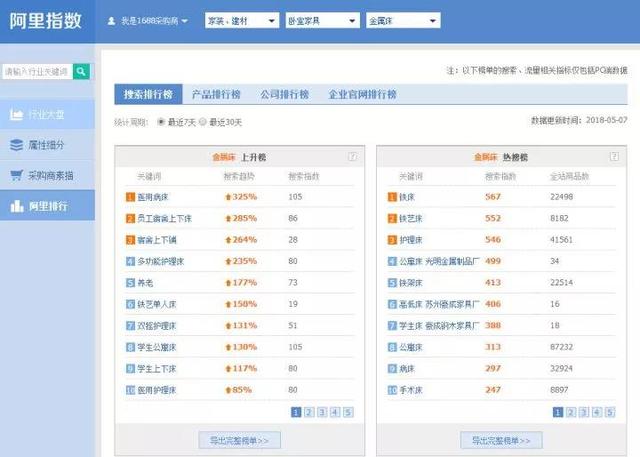Open 采购商素描 in the sidebar
Viewport: 640px width, 457px height.
click(x=47, y=175)
